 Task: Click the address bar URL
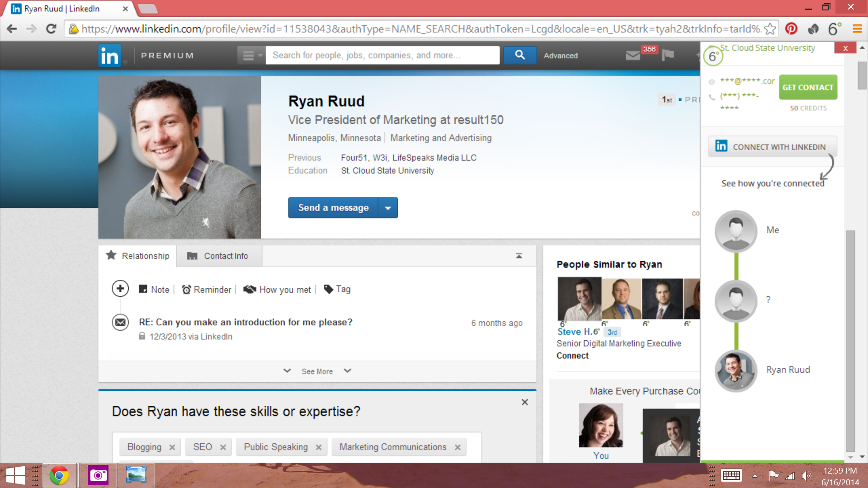[421, 29]
